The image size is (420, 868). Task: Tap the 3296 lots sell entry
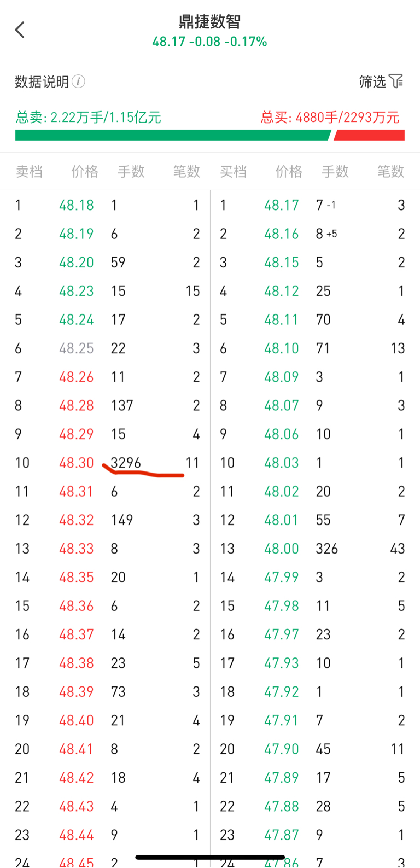click(x=126, y=463)
